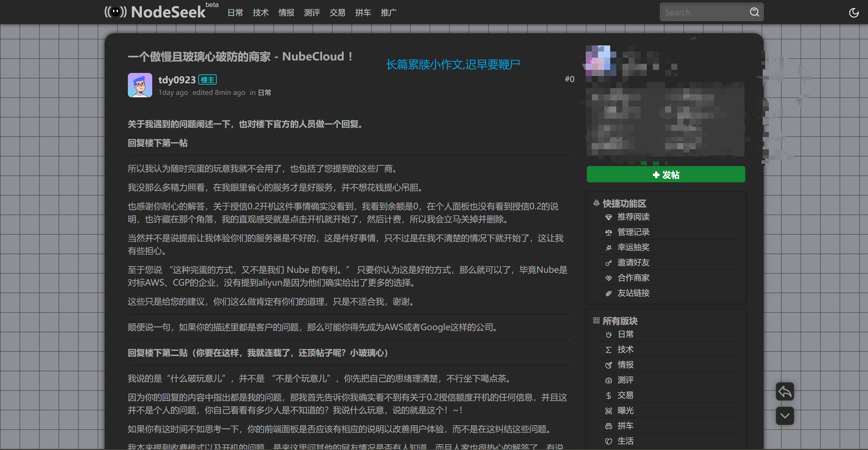This screenshot has width=868, height=450.
Task: Click the sidebar 拼车 car icon
Action: coord(608,427)
